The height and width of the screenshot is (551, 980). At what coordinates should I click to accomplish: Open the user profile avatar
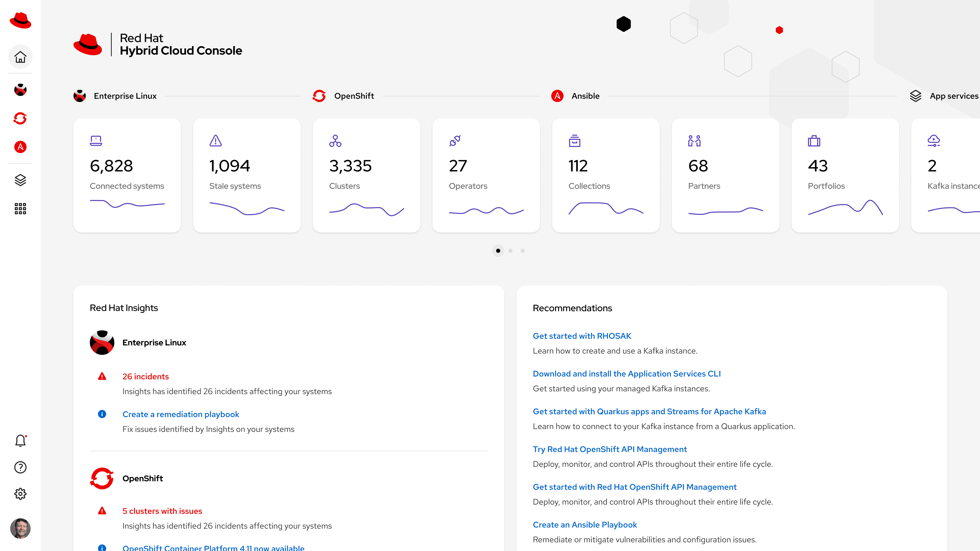[20, 528]
